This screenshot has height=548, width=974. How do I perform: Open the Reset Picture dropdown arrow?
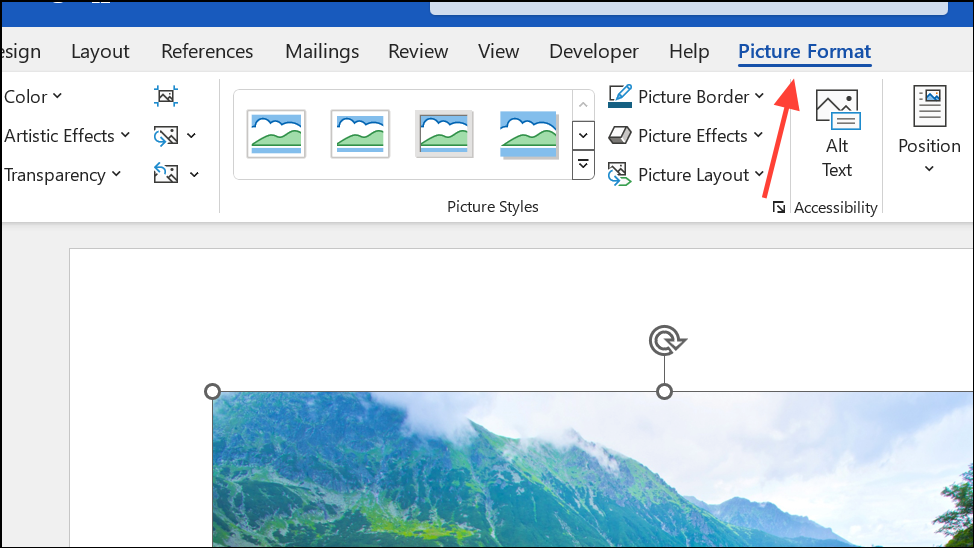[194, 175]
